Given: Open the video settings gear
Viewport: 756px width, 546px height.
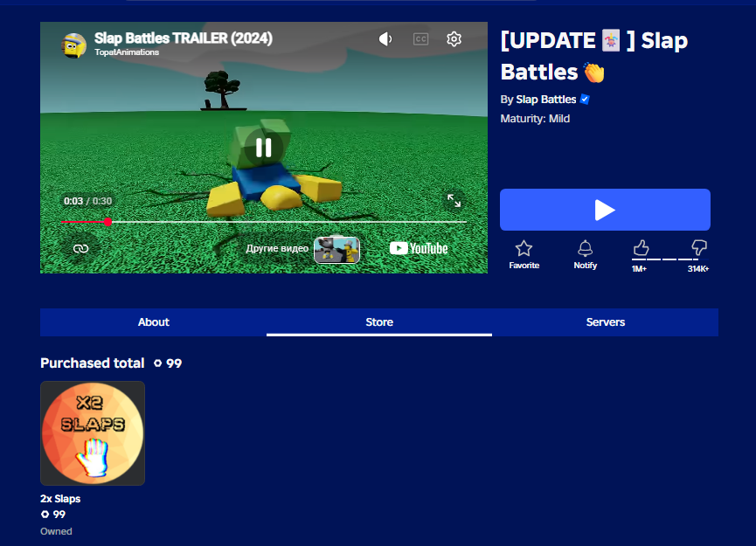Looking at the screenshot, I should click(454, 39).
